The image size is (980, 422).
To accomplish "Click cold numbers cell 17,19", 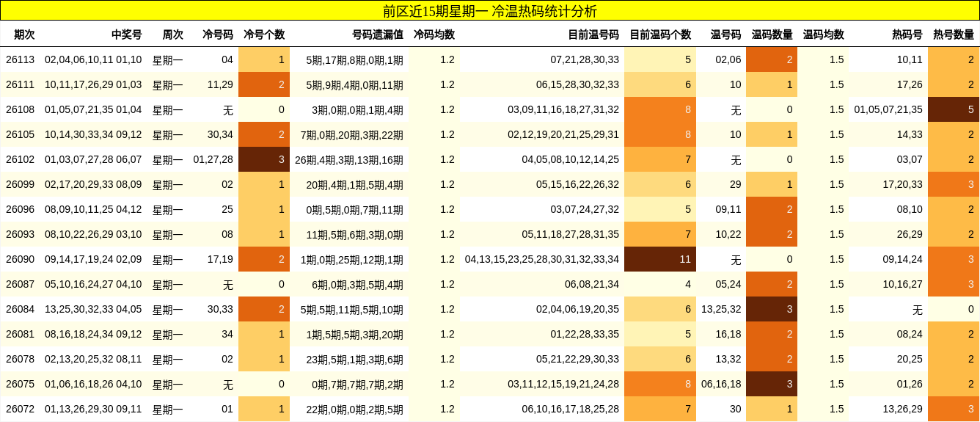I will [x=220, y=260].
